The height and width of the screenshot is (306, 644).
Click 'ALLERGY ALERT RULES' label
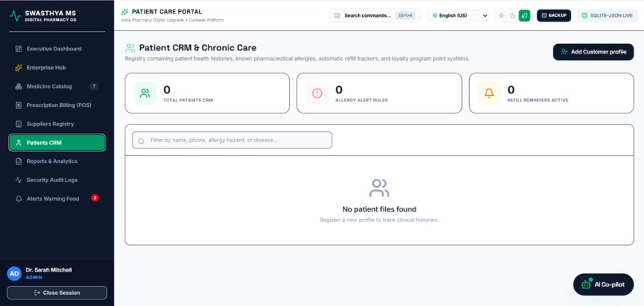(x=361, y=100)
